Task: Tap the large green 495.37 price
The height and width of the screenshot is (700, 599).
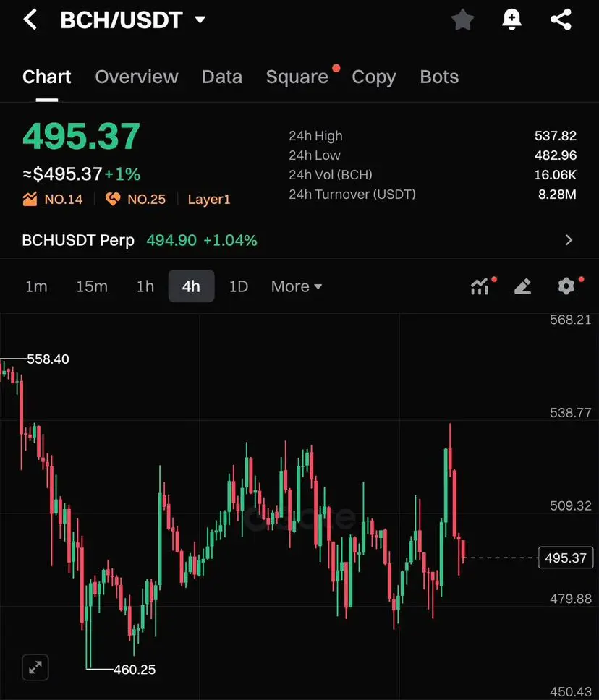Action: tap(81, 136)
